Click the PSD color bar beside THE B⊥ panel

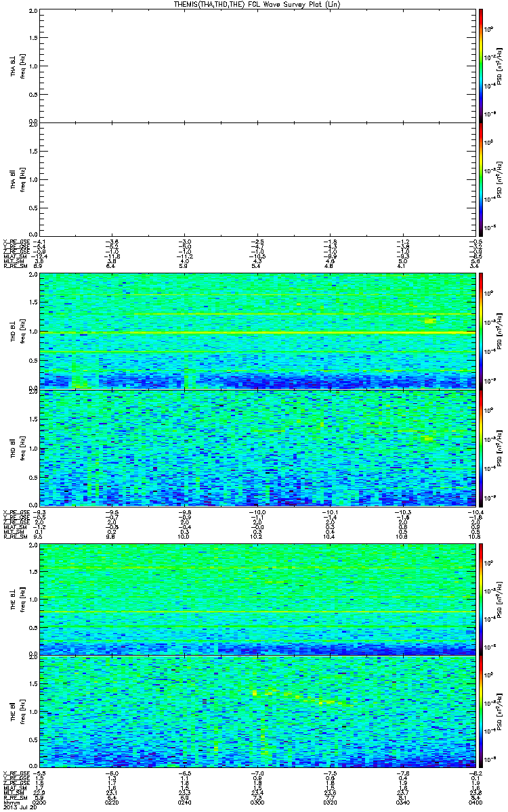(x=480, y=598)
